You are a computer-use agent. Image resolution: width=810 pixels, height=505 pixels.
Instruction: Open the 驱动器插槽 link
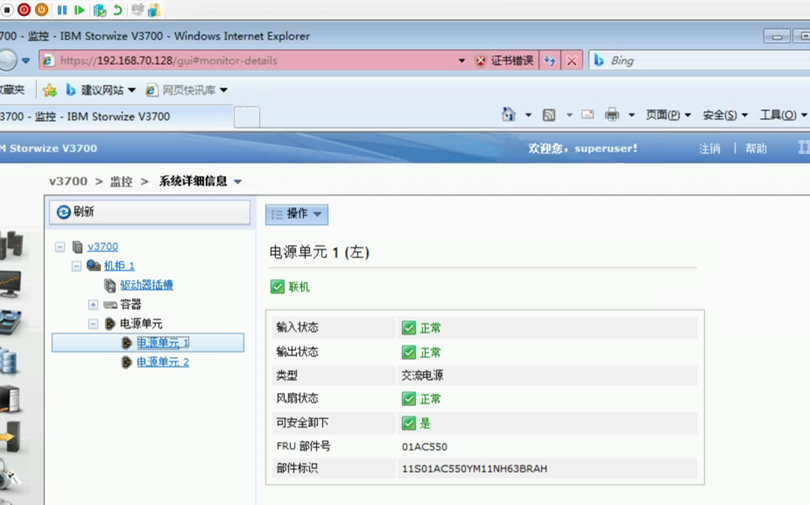(x=146, y=286)
